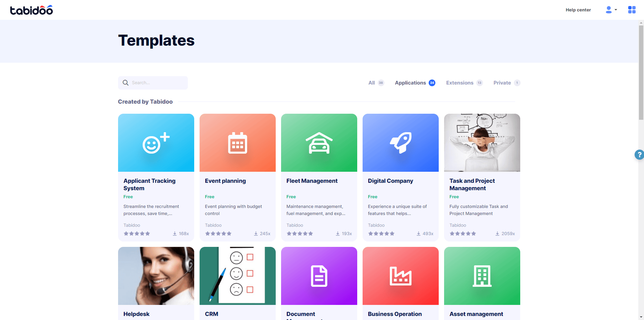This screenshot has width=644, height=320.
Task: Click the download icon next to 193x
Action: click(338, 233)
